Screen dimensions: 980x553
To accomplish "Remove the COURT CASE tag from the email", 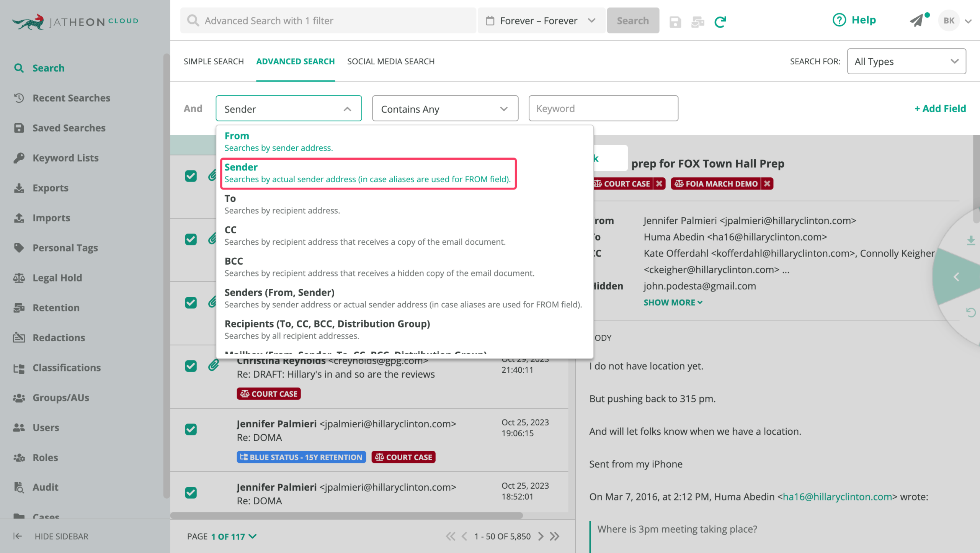I will coord(659,184).
